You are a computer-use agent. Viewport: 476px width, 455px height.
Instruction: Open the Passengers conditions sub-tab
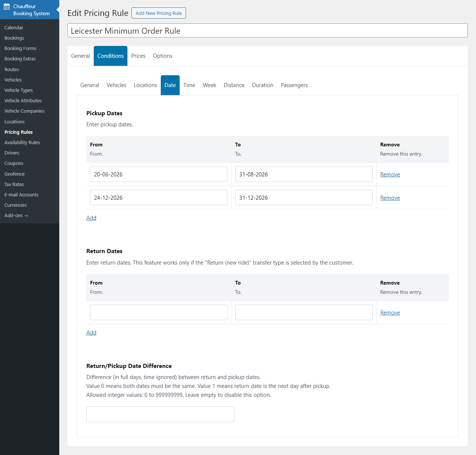point(294,85)
